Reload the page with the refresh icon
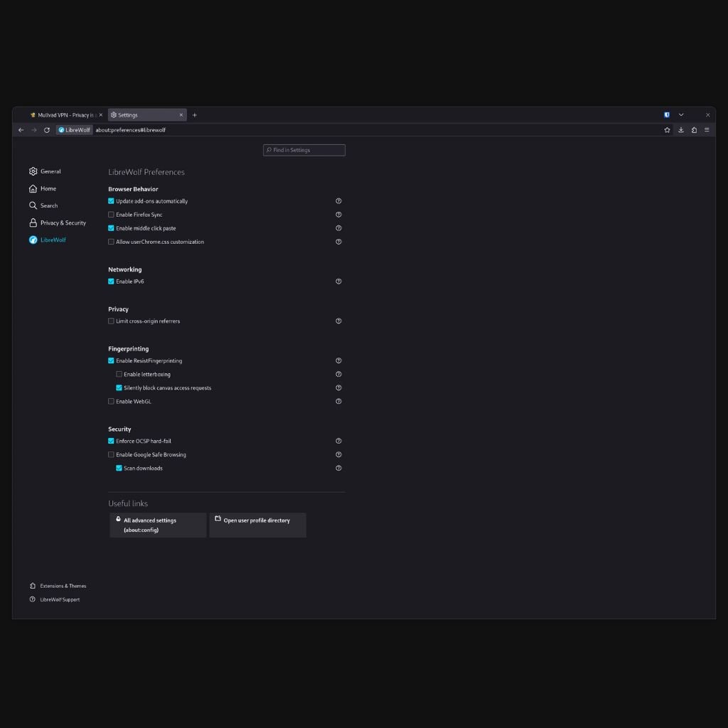The image size is (728, 728). click(47, 130)
